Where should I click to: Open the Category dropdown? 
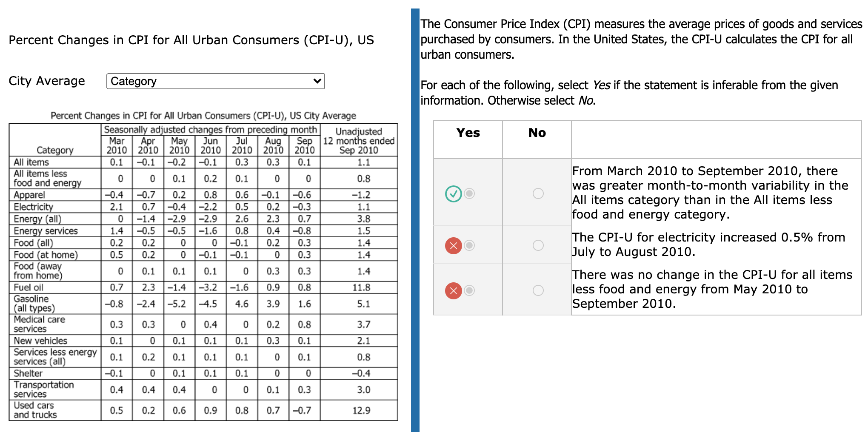[x=215, y=81]
